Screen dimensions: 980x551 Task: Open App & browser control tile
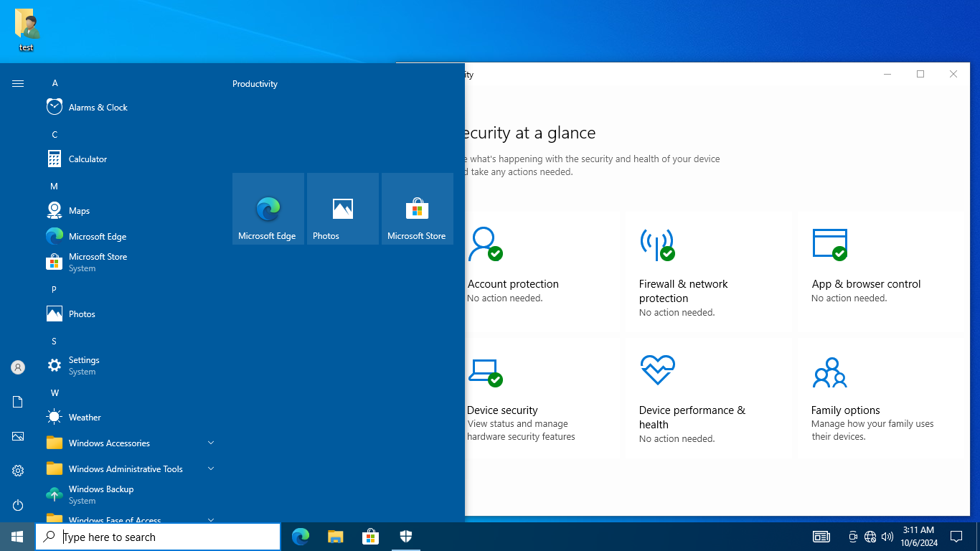coord(880,273)
